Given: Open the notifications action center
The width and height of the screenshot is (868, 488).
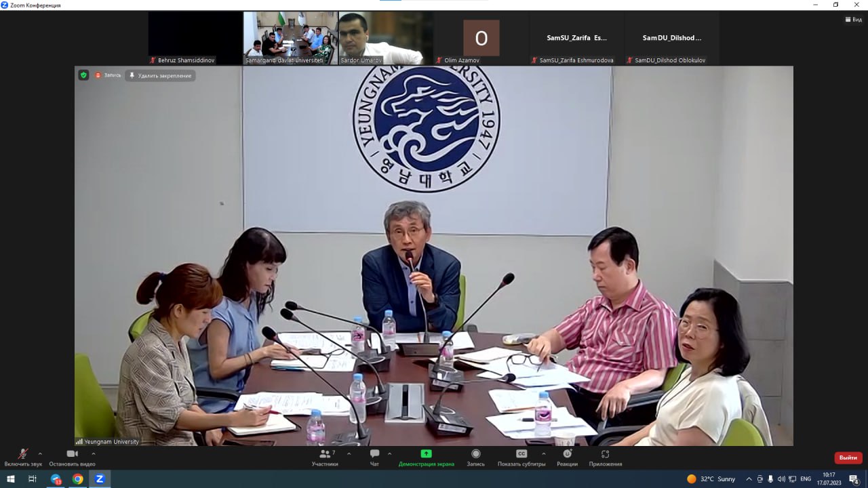Looking at the screenshot, I should click(x=854, y=479).
